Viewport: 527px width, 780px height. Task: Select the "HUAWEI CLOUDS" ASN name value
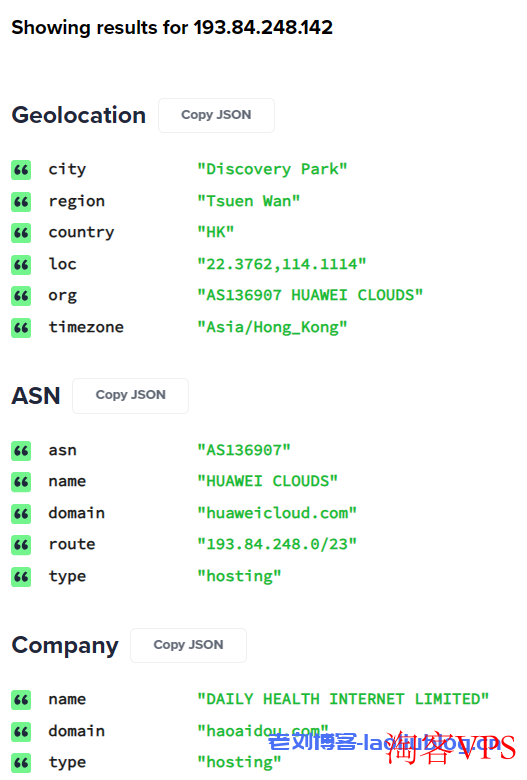[267, 481]
